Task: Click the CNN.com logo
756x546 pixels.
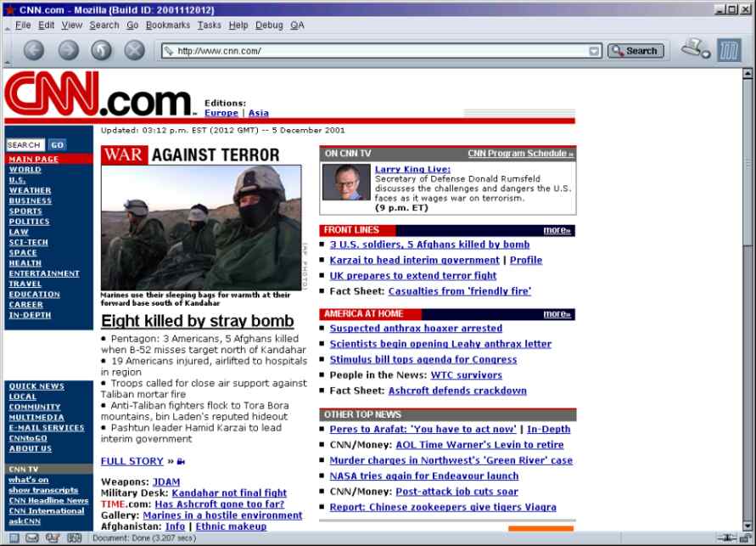Action: 100,94
